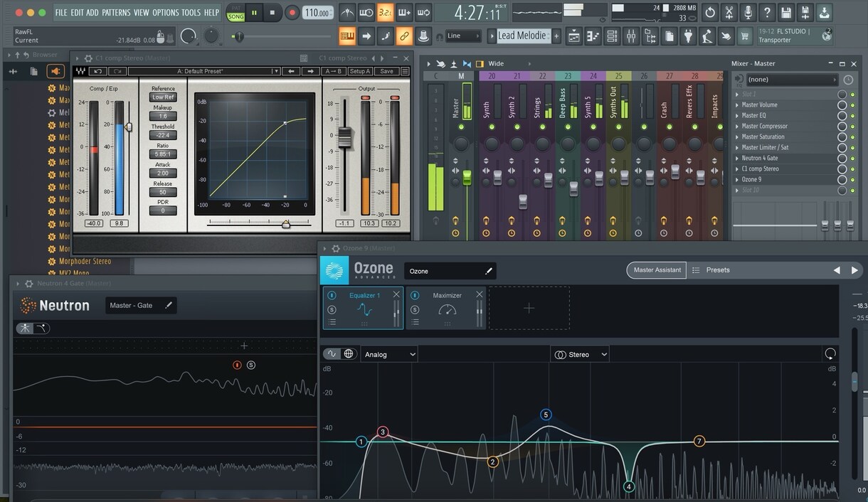Edit Neutron Master - Gate preset name pencil

click(169, 305)
